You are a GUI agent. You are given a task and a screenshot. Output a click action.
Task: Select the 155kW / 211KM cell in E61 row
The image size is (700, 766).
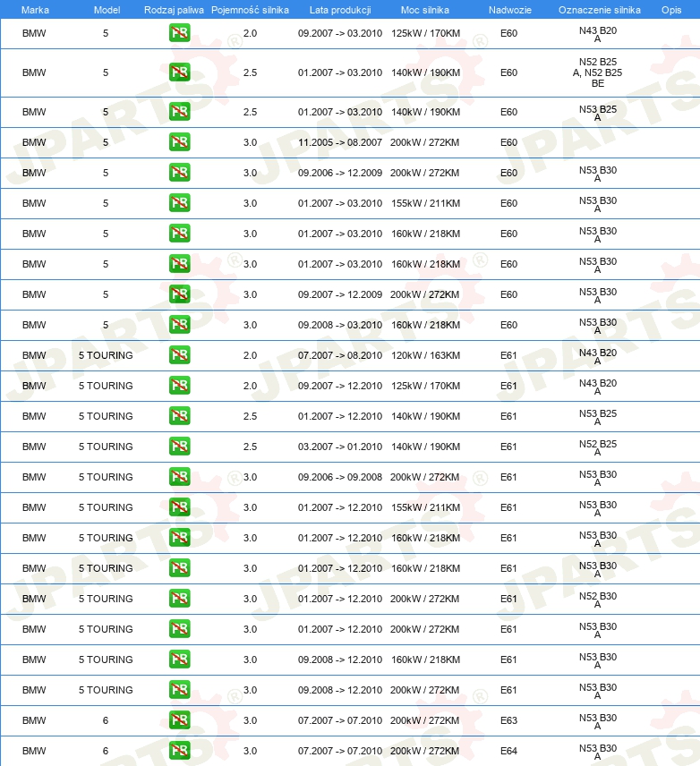425,507
